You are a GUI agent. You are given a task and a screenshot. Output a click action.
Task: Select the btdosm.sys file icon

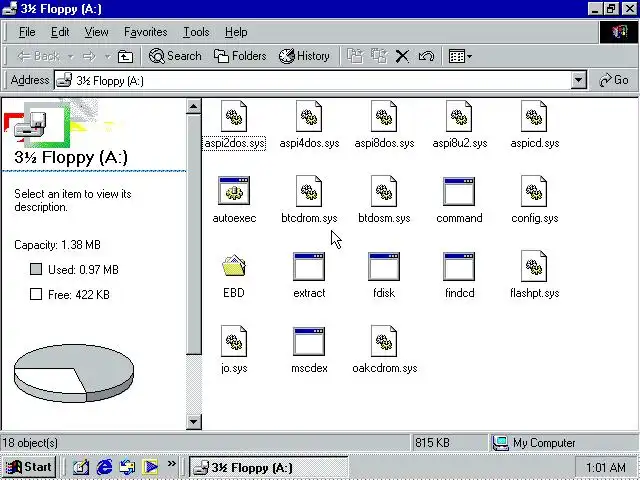384,191
